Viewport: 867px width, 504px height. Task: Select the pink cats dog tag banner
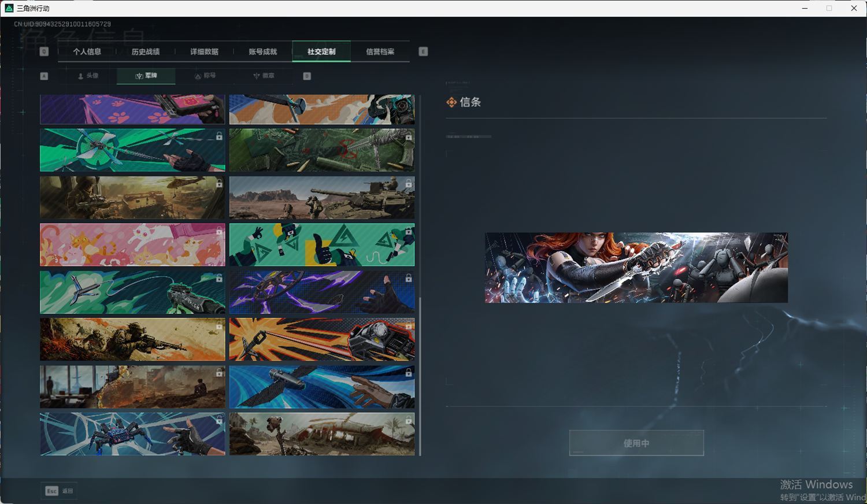132,244
